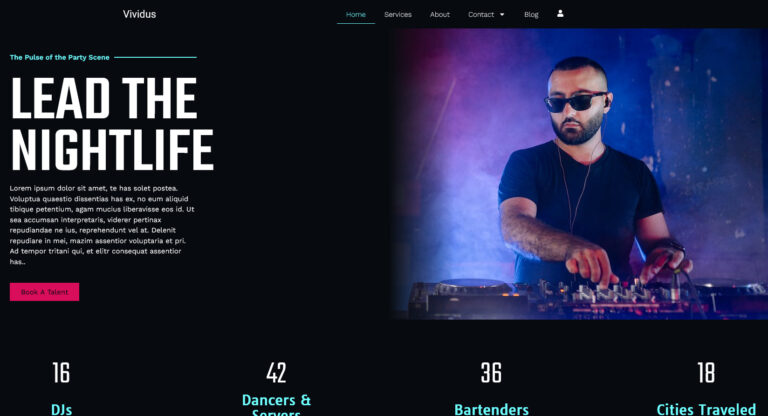Screen dimensions: 768x416
Task: Select Contact in the navigation bar
Action: coord(480,15)
